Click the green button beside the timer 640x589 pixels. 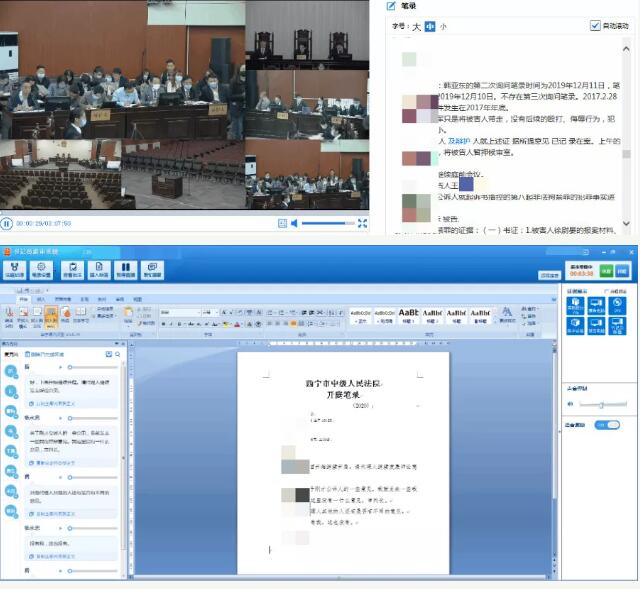pos(606,271)
